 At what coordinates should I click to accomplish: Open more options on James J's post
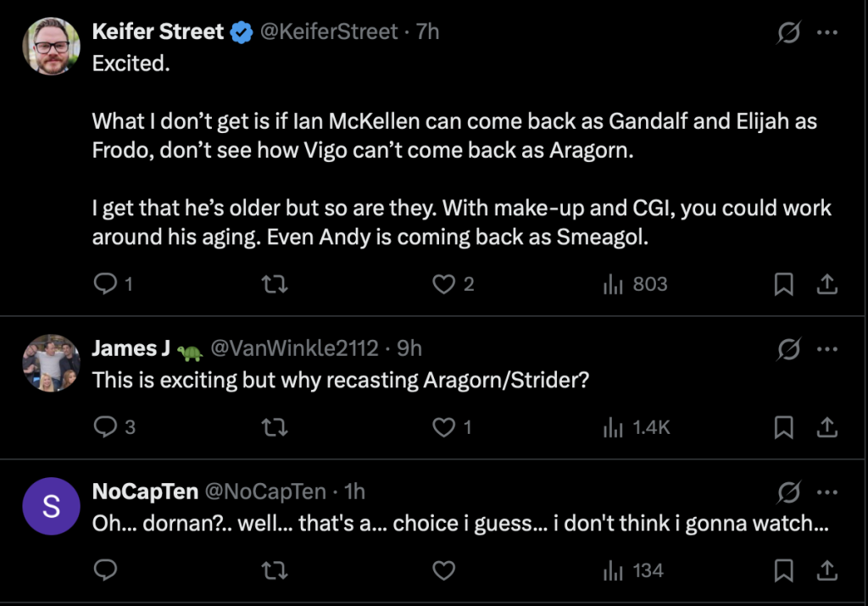click(x=827, y=349)
